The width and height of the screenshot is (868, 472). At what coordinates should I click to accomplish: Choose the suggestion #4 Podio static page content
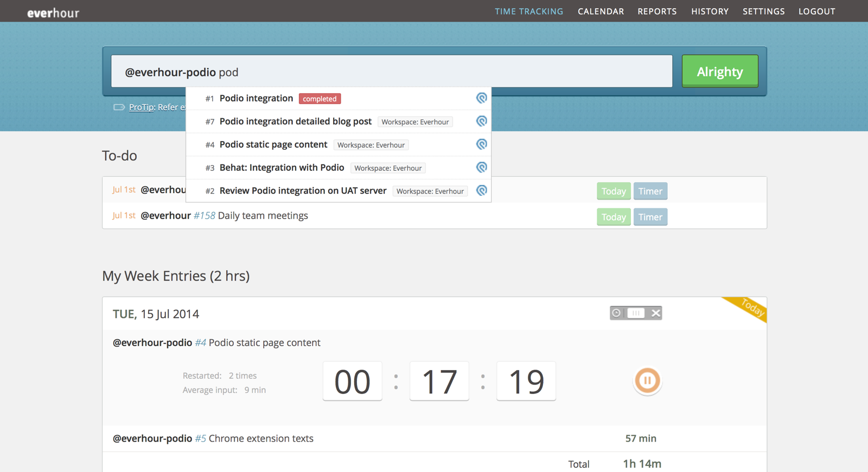click(339, 144)
